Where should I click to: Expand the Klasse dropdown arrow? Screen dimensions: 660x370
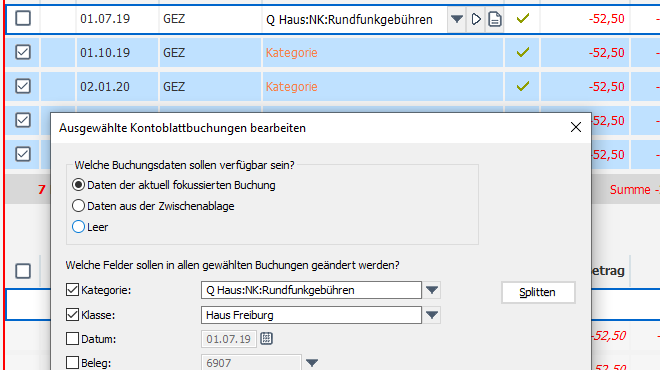(431, 315)
